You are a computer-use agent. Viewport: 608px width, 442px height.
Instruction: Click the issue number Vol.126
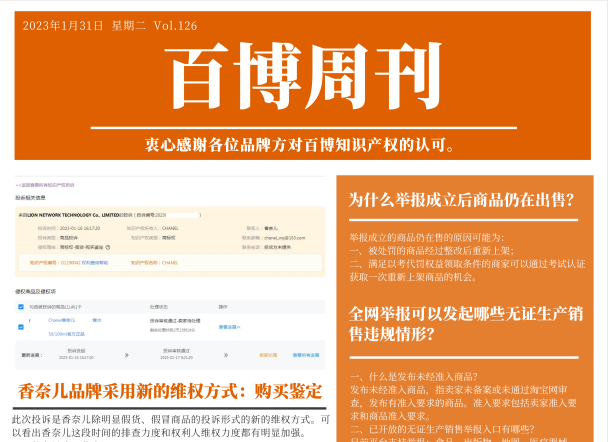click(x=175, y=26)
